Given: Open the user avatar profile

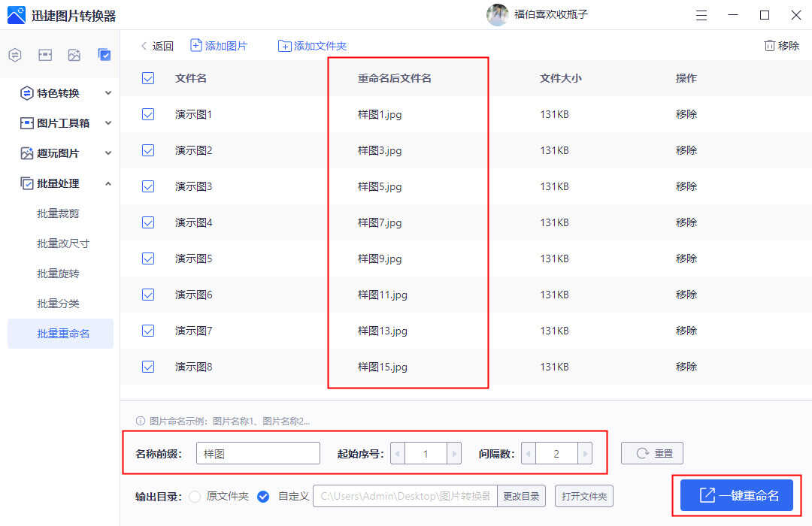Looking at the screenshot, I should [x=497, y=15].
